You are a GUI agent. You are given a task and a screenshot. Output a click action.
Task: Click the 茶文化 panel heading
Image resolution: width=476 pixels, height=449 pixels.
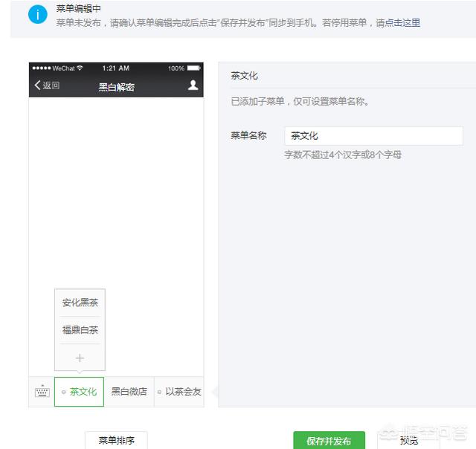(245, 76)
